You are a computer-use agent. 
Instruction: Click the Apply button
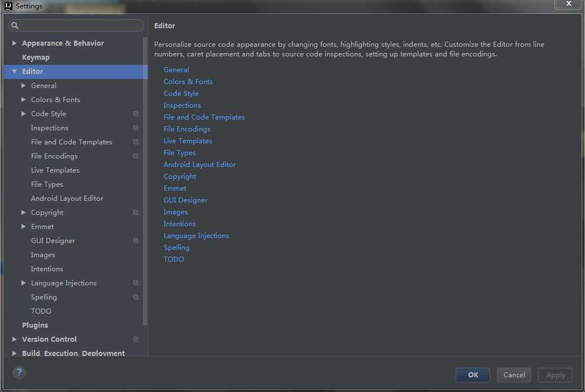click(555, 375)
